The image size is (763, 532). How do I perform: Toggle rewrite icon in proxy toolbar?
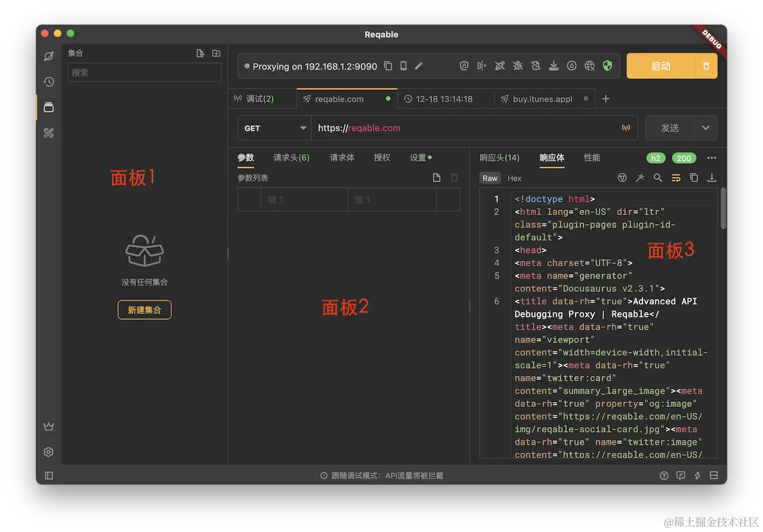500,66
